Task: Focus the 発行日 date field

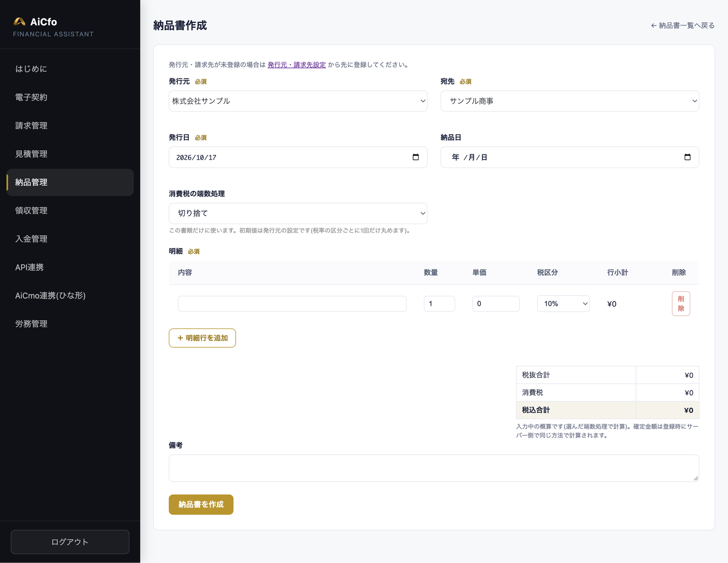Action: pyautogui.click(x=298, y=157)
